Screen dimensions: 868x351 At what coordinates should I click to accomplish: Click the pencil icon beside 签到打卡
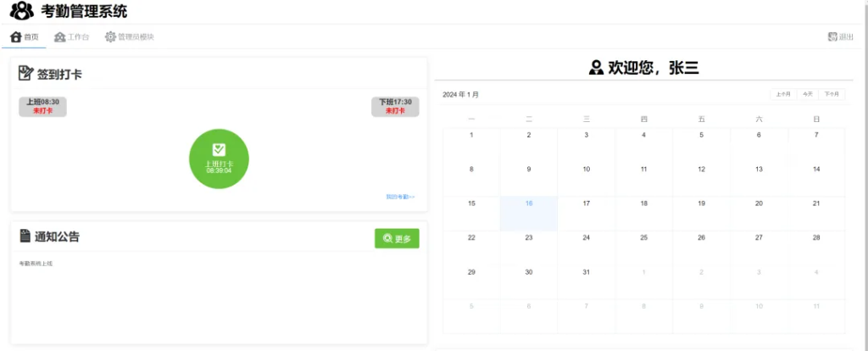[x=25, y=74]
